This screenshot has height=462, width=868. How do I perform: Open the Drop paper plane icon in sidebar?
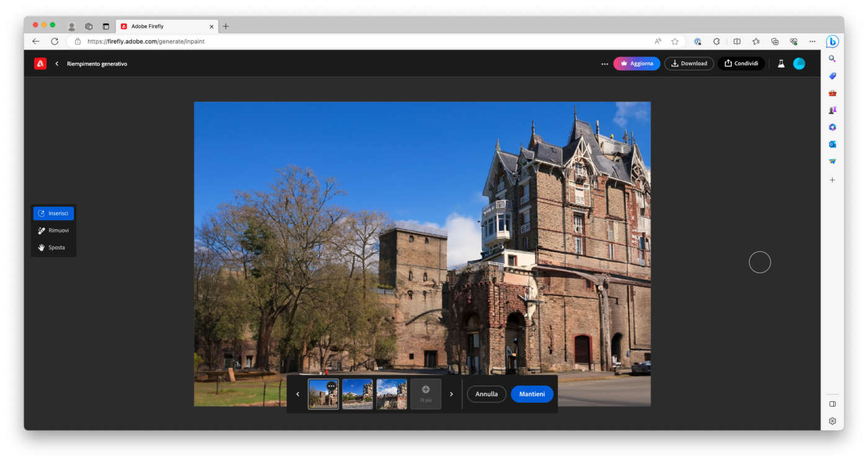point(832,161)
